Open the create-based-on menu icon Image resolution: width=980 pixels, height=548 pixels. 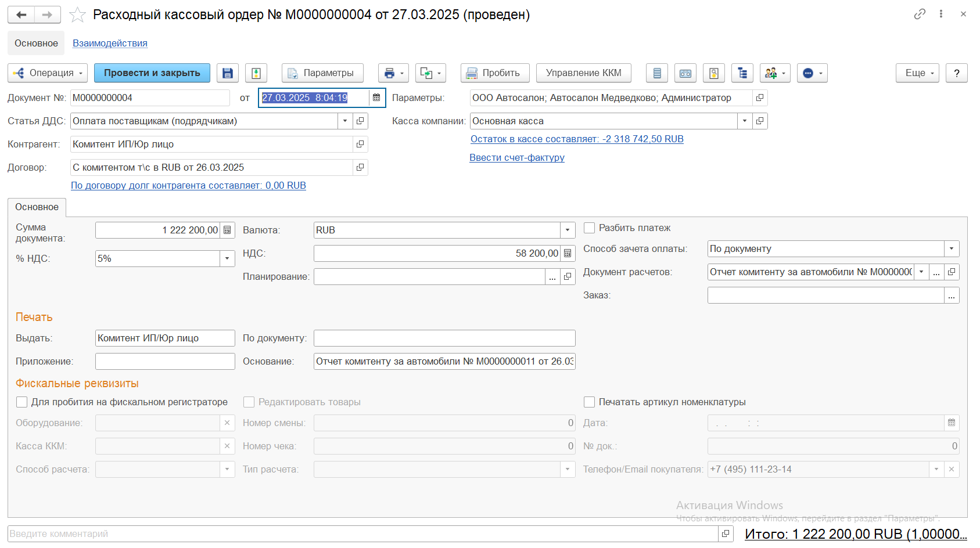pyautogui.click(x=430, y=73)
